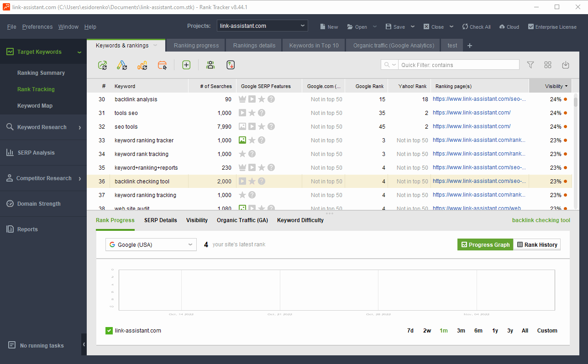Sort by the Visibility column header
Viewport: 588px width, 364px height.
tap(551, 86)
